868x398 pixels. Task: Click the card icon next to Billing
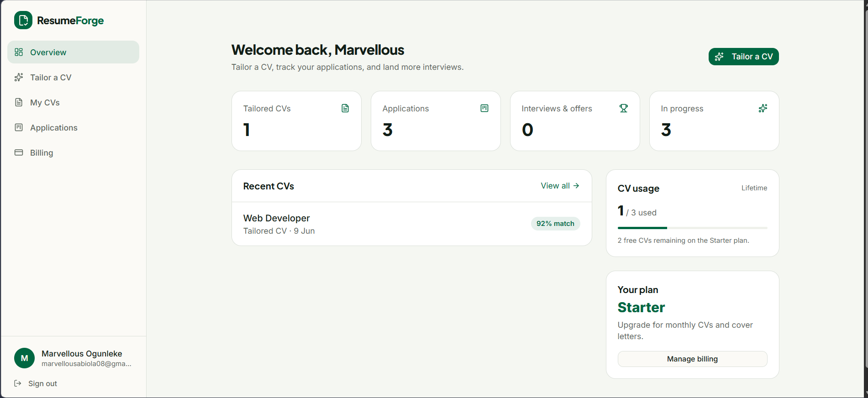click(x=19, y=152)
